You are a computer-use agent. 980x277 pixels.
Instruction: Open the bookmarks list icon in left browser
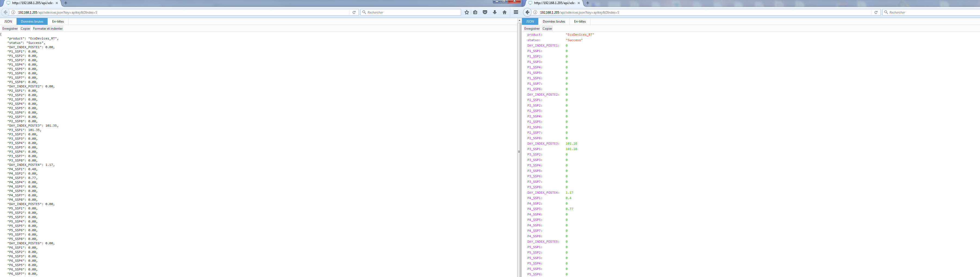[x=475, y=12]
